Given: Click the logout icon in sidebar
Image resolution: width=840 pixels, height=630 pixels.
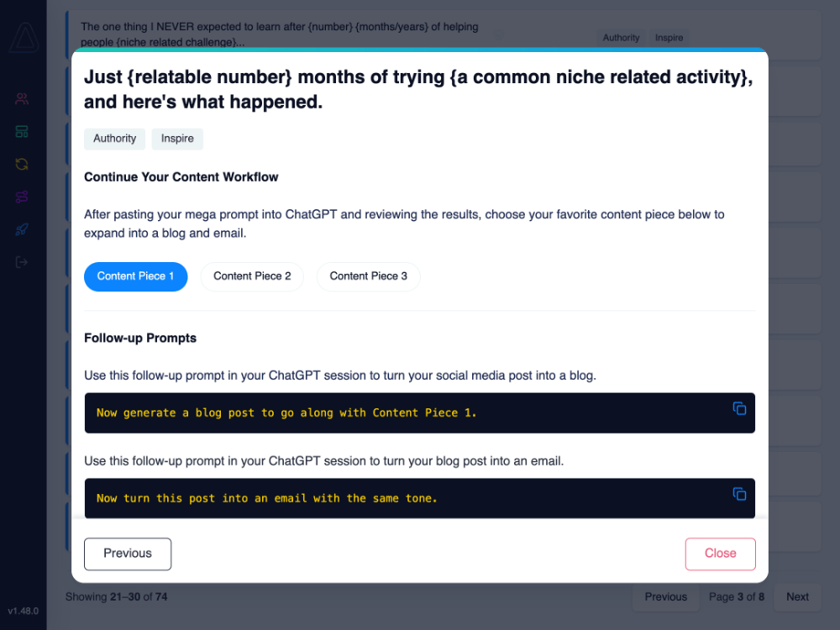Looking at the screenshot, I should (x=22, y=262).
